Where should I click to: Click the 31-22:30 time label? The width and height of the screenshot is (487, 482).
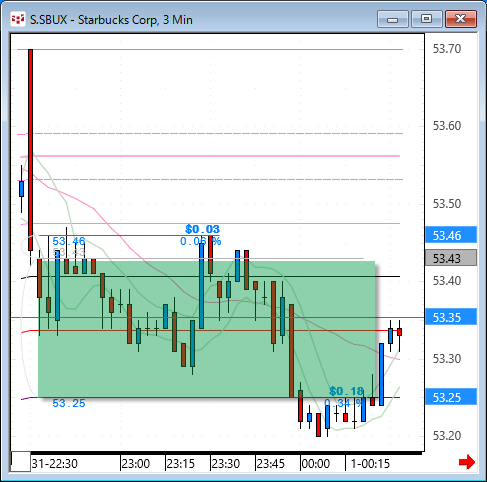[54, 463]
